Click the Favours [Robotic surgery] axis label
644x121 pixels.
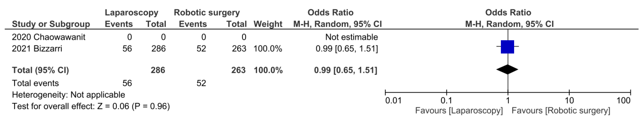point(561,111)
